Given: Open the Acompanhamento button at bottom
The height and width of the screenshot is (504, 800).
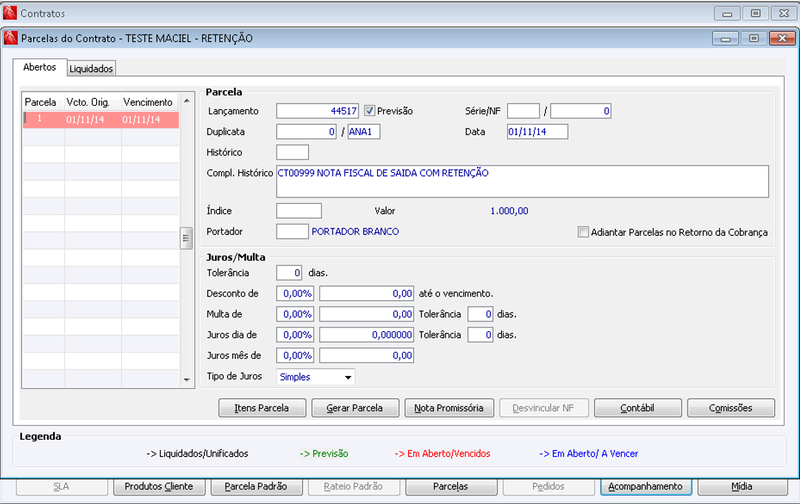Looking at the screenshot, I should pyautogui.click(x=645, y=487).
